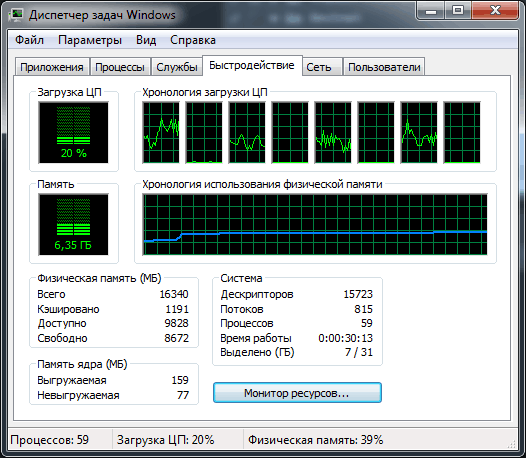Image resolution: width=526 pixels, height=458 pixels.
Task: Switch to the Службы tab
Action: [x=177, y=67]
